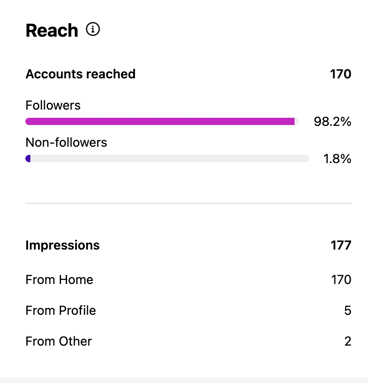Image resolution: width=368 pixels, height=385 pixels.
Task: Click the Non-followers label
Action: point(66,143)
